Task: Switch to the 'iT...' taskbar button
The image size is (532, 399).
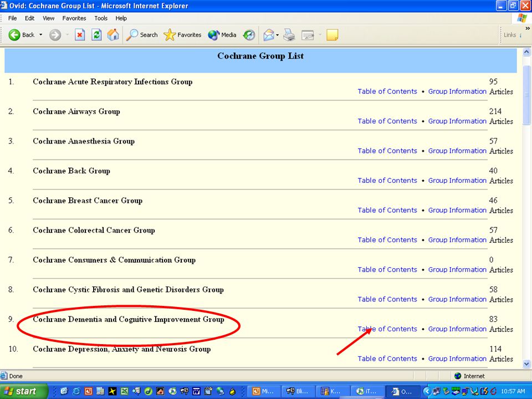Action: pyautogui.click(x=368, y=391)
